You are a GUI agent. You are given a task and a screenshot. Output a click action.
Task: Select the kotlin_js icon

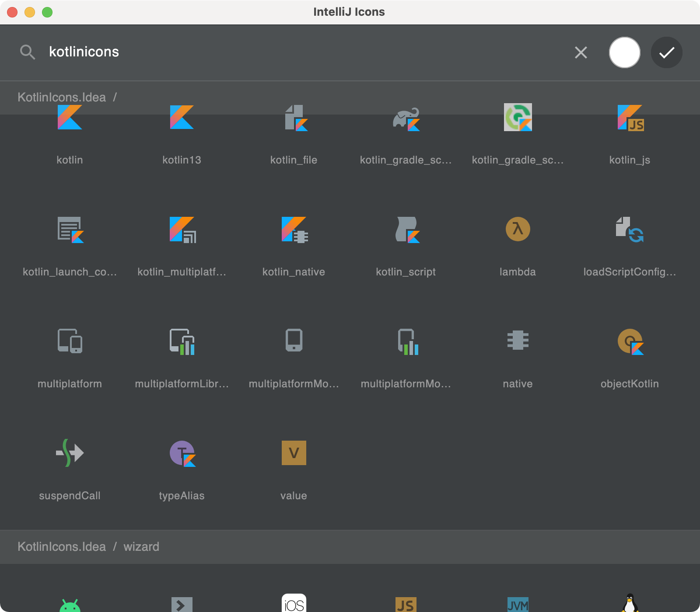point(631,118)
